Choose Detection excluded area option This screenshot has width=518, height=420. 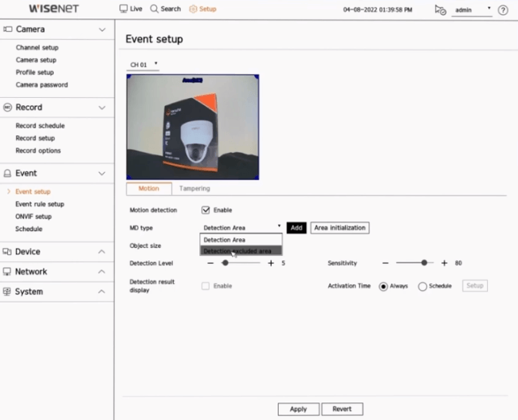click(x=241, y=251)
